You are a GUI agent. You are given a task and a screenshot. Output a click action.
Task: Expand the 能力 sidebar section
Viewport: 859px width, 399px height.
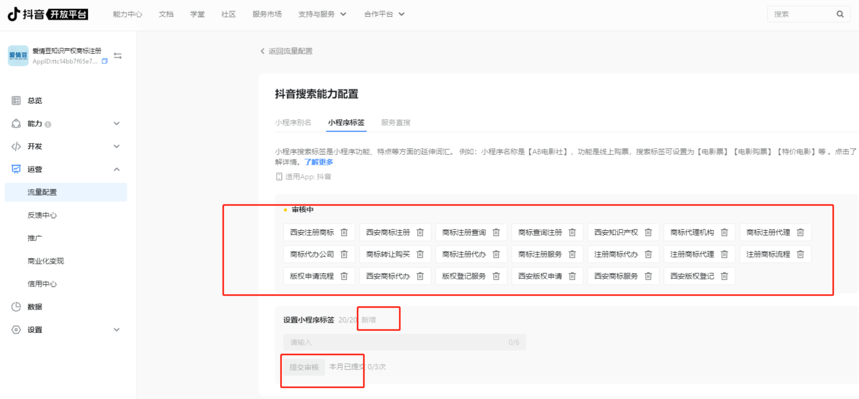(116, 124)
